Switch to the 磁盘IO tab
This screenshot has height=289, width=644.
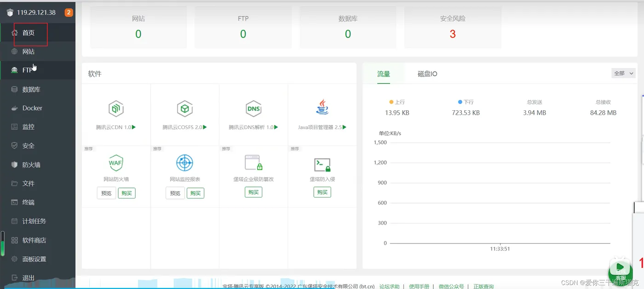[x=427, y=74]
